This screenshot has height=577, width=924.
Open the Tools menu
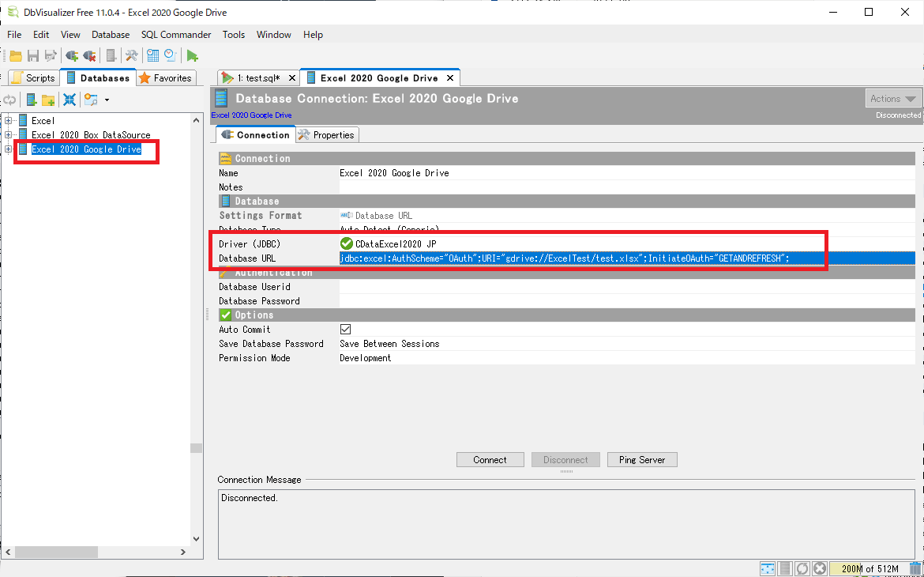coord(234,35)
